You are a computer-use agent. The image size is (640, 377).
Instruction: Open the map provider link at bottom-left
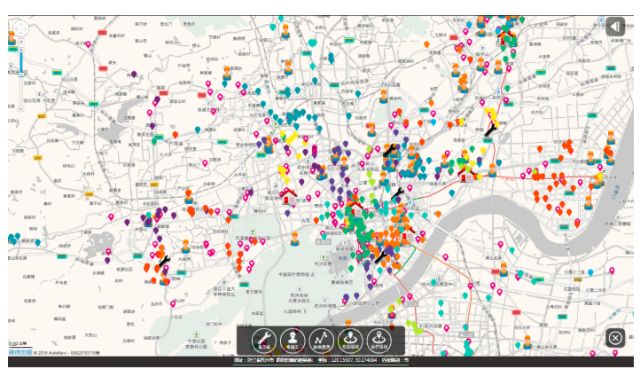20,352
